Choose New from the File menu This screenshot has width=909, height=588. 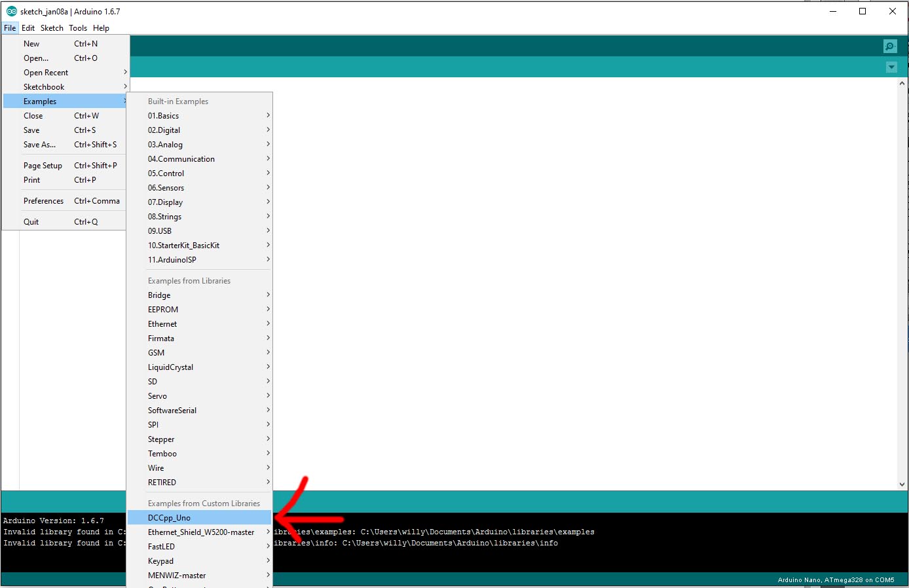tap(65, 44)
